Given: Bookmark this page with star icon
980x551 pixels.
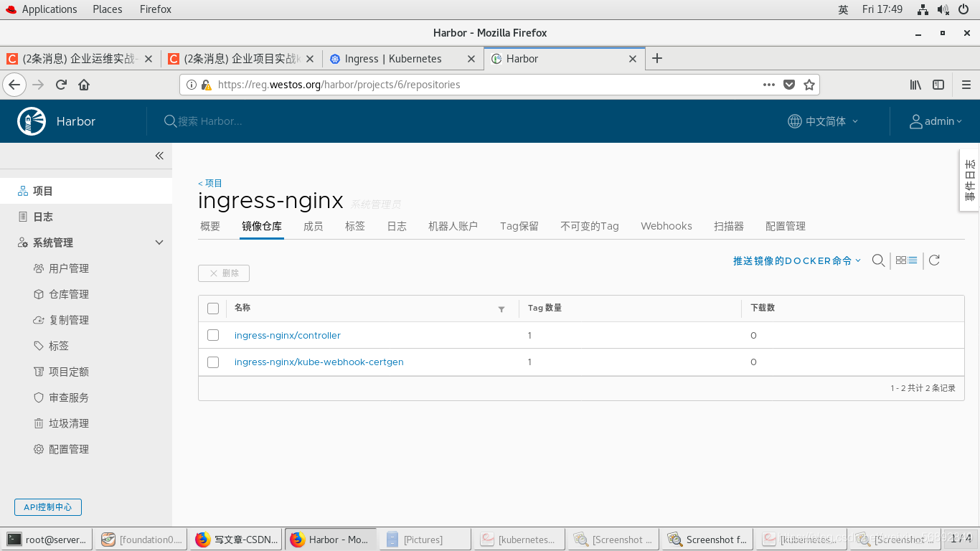Looking at the screenshot, I should pyautogui.click(x=809, y=85).
